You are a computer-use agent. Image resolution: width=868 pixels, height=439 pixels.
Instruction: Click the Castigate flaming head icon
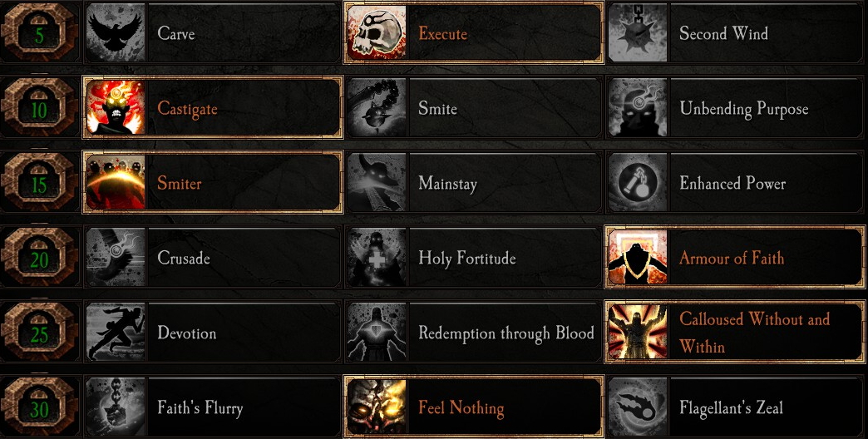tap(116, 108)
